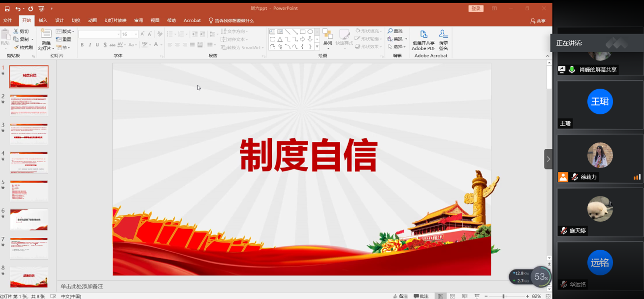Select the Format Painter (格式刷) tool

(23, 48)
